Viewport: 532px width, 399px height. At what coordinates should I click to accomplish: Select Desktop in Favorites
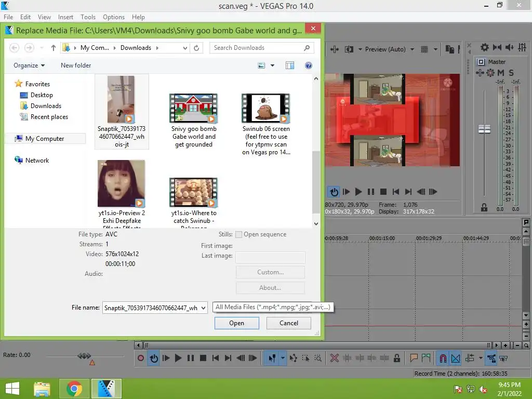42,95
